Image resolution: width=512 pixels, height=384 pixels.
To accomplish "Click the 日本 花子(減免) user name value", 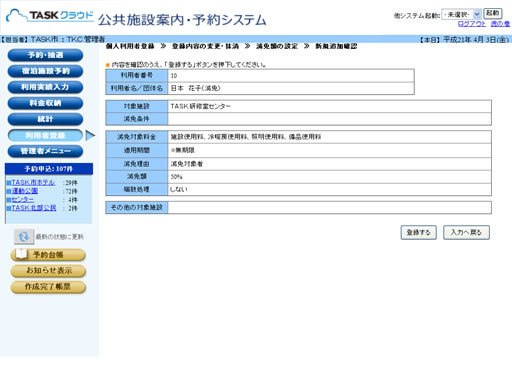I will (195, 88).
